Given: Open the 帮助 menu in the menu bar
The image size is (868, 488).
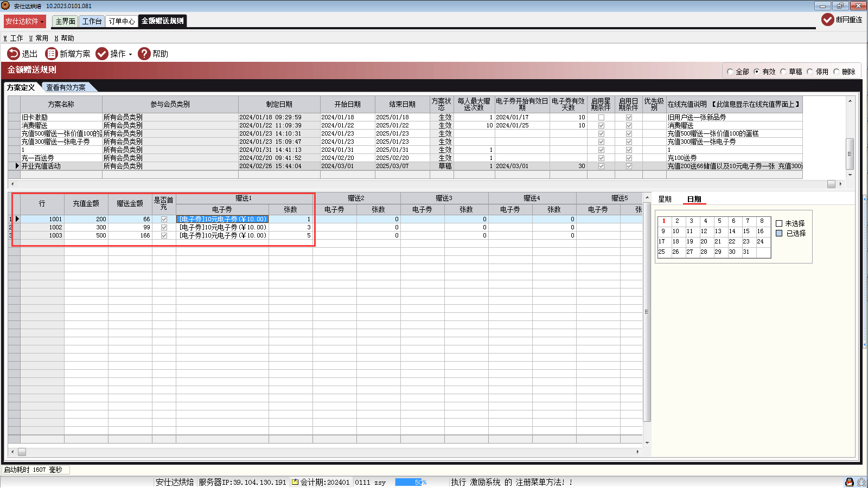Looking at the screenshot, I should coord(64,38).
